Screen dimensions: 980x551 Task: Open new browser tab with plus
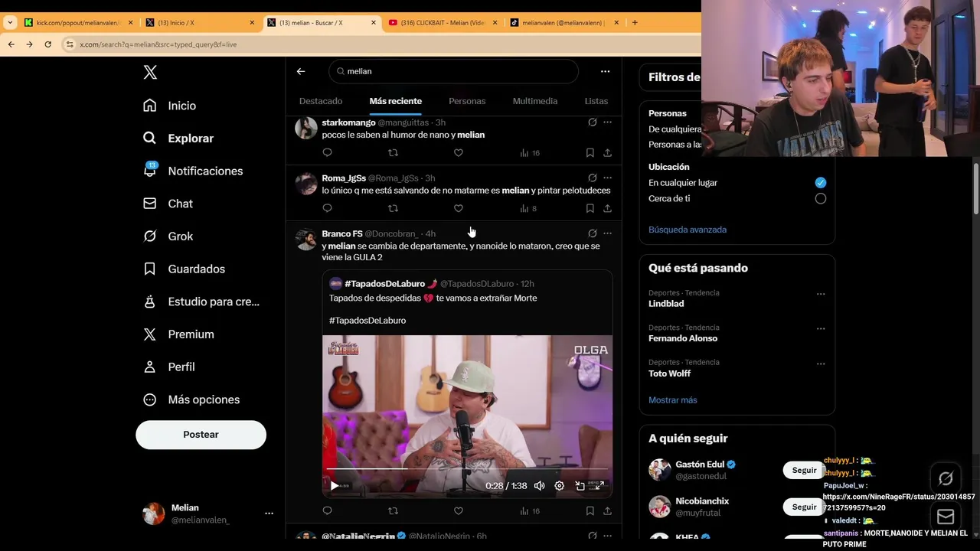coord(635,23)
